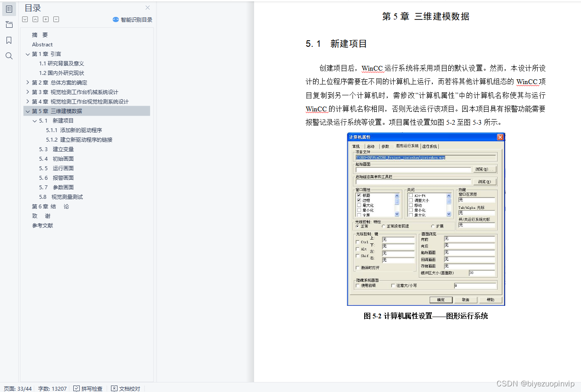Click the 第 5 章 三维建模数据 document title

point(425,16)
